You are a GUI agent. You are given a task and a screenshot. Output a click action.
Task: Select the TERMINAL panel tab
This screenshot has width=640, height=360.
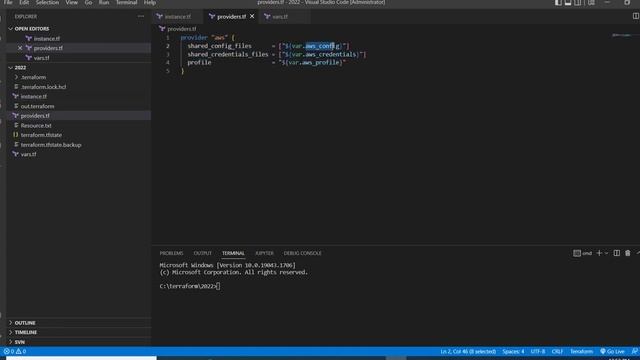tap(233, 253)
